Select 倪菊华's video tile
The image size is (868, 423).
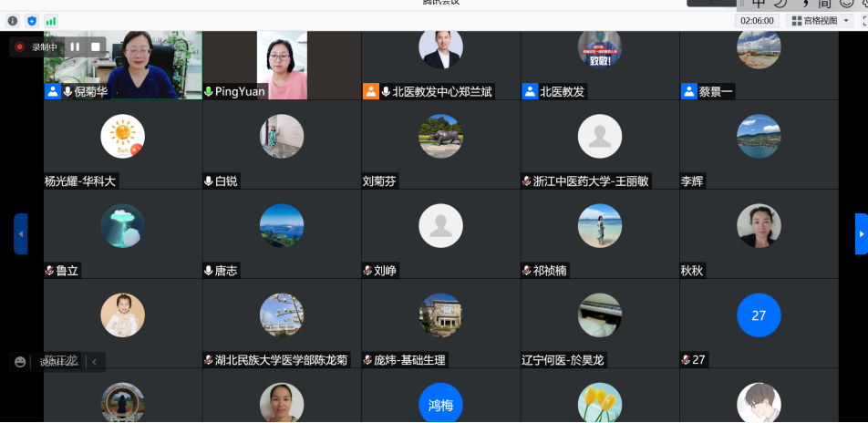pyautogui.click(x=123, y=64)
